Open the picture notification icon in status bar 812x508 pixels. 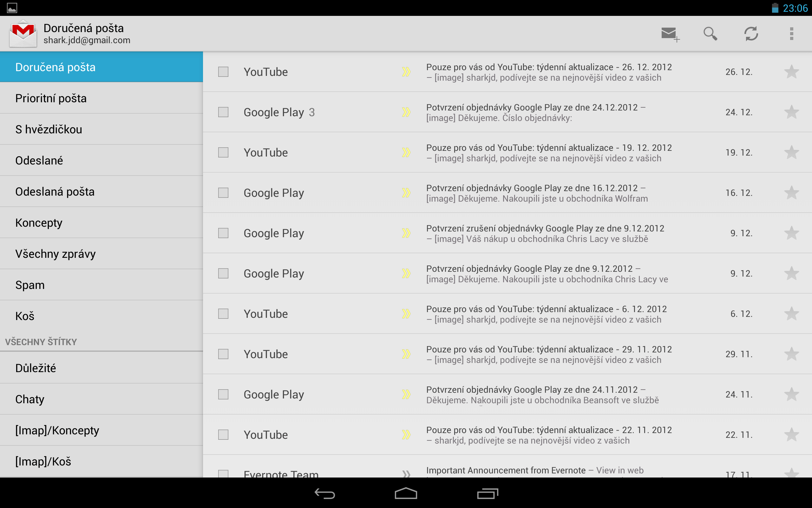pyautogui.click(x=12, y=8)
